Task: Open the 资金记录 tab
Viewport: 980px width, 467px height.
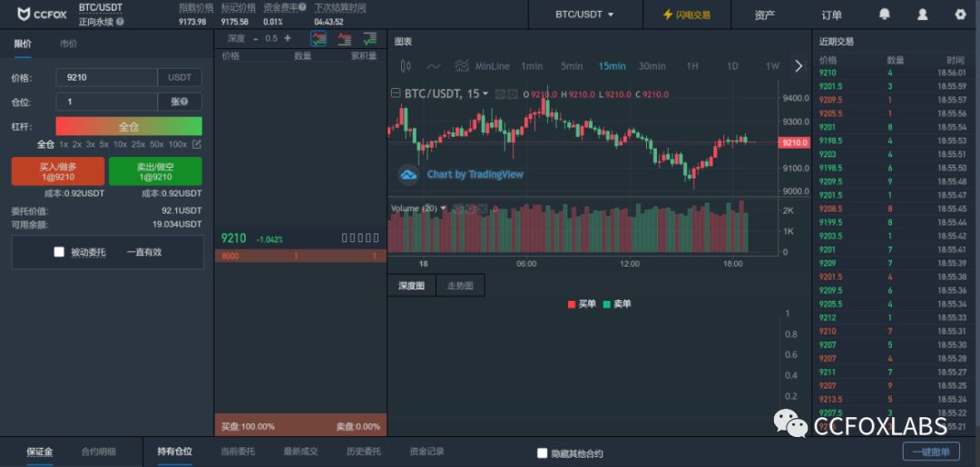Action: (426, 452)
